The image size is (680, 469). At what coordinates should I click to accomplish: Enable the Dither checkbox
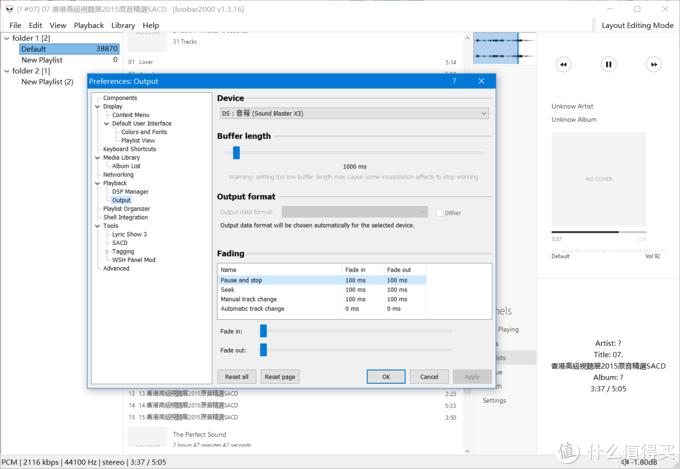click(440, 213)
